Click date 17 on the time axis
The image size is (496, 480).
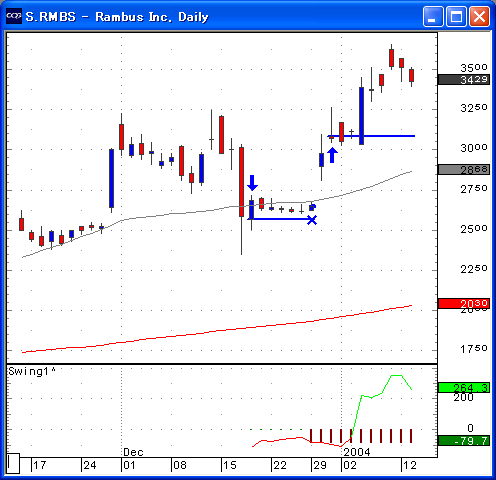click(x=40, y=465)
